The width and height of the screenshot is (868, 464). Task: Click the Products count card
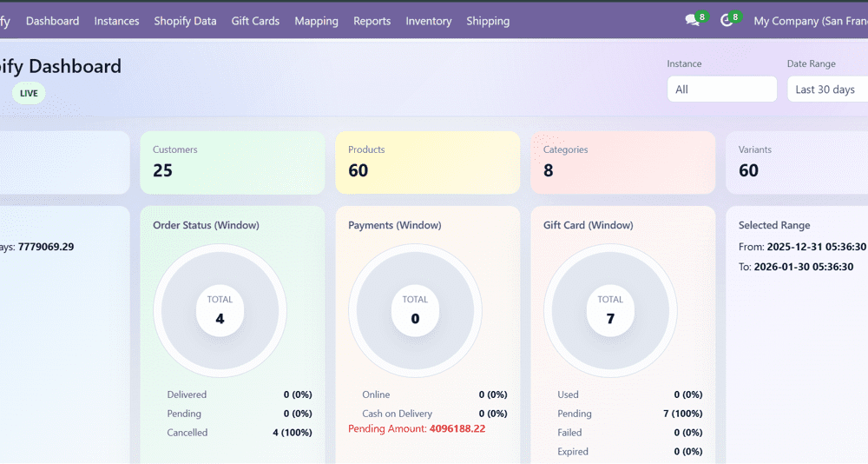427,162
